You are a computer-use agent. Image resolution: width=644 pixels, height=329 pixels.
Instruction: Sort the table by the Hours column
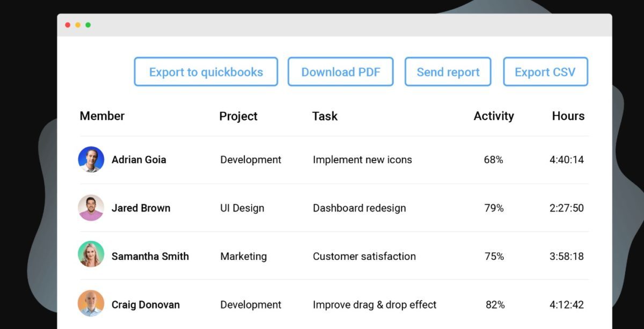(568, 116)
